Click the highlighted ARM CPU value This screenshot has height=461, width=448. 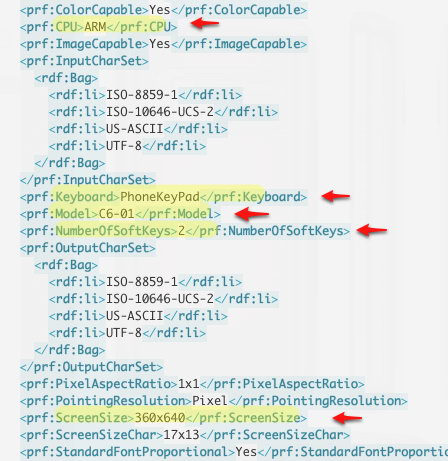point(95,27)
